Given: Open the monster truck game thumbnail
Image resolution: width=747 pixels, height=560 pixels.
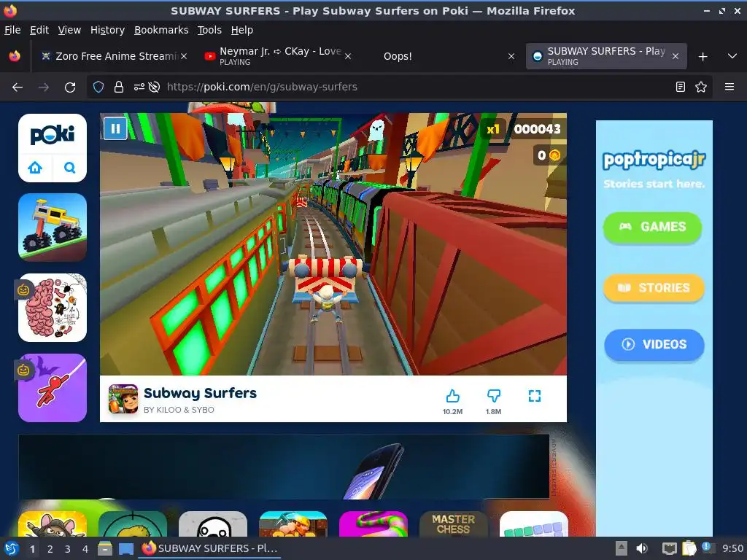Looking at the screenshot, I should click(x=53, y=227).
